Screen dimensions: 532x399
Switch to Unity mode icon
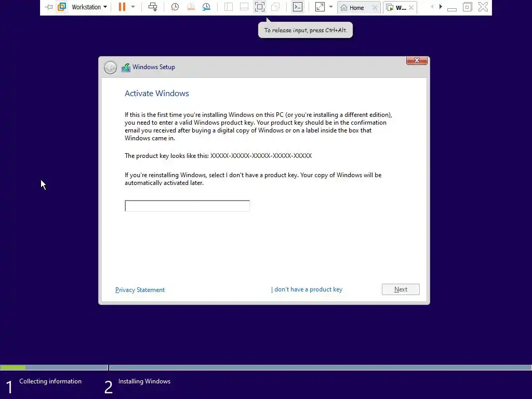(275, 7)
